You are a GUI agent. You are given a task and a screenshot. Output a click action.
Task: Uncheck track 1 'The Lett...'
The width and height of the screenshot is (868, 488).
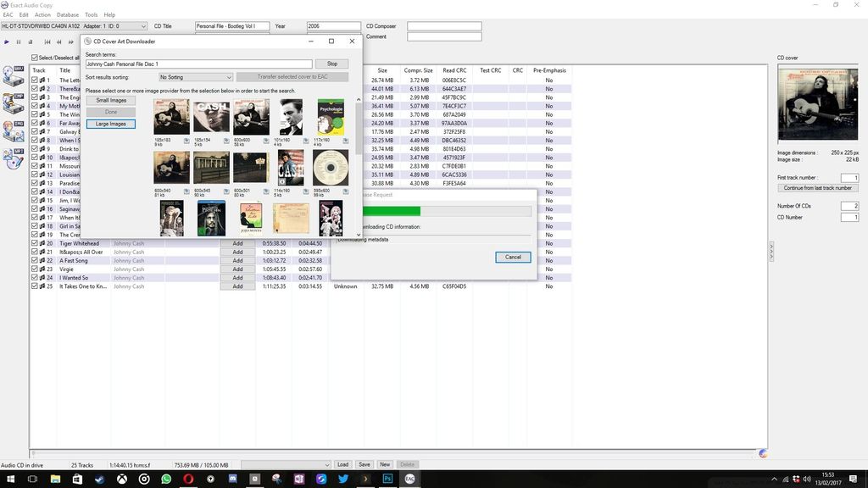pos(35,80)
